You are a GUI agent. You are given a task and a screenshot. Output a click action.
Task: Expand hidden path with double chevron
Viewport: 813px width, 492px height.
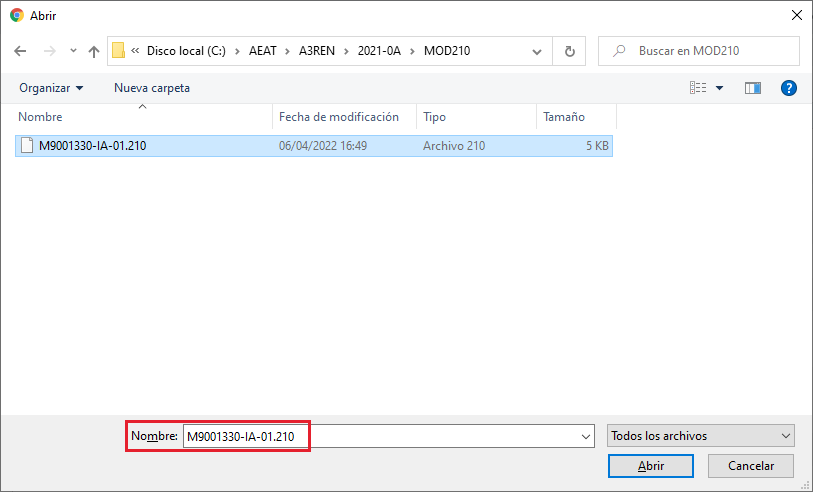135,51
